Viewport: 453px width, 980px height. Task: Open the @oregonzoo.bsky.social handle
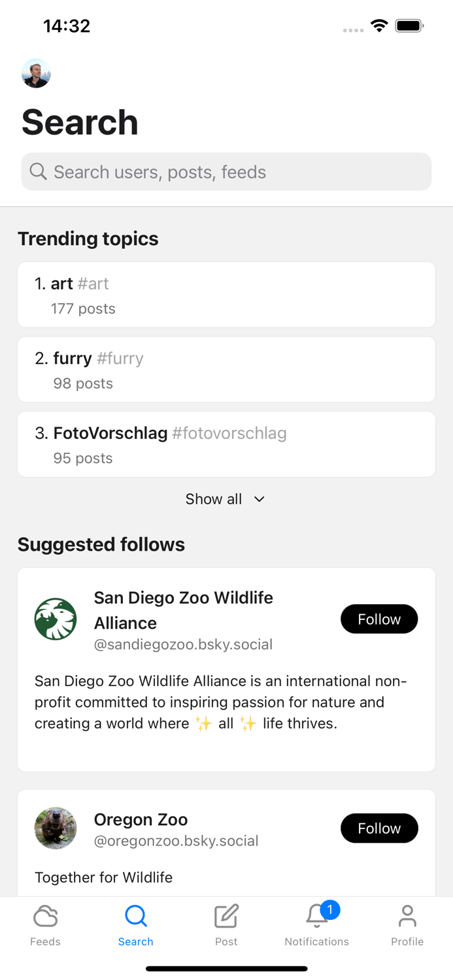176,841
